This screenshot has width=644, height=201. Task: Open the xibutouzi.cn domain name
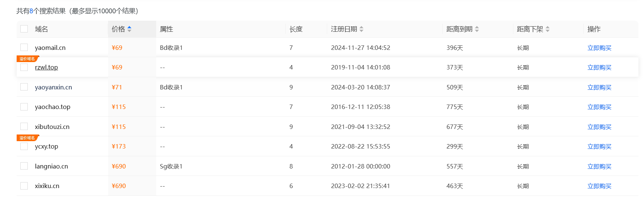pos(52,127)
